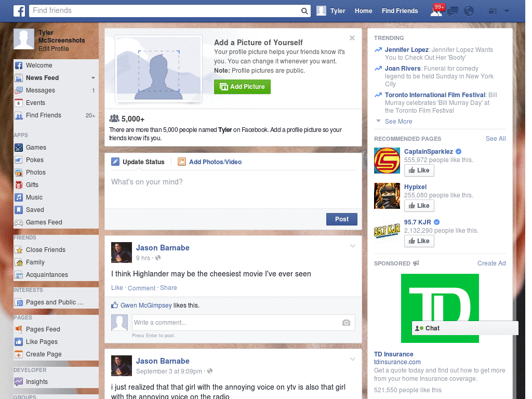Open the Music icon in sidebar
532x399 pixels.
pyautogui.click(x=19, y=197)
